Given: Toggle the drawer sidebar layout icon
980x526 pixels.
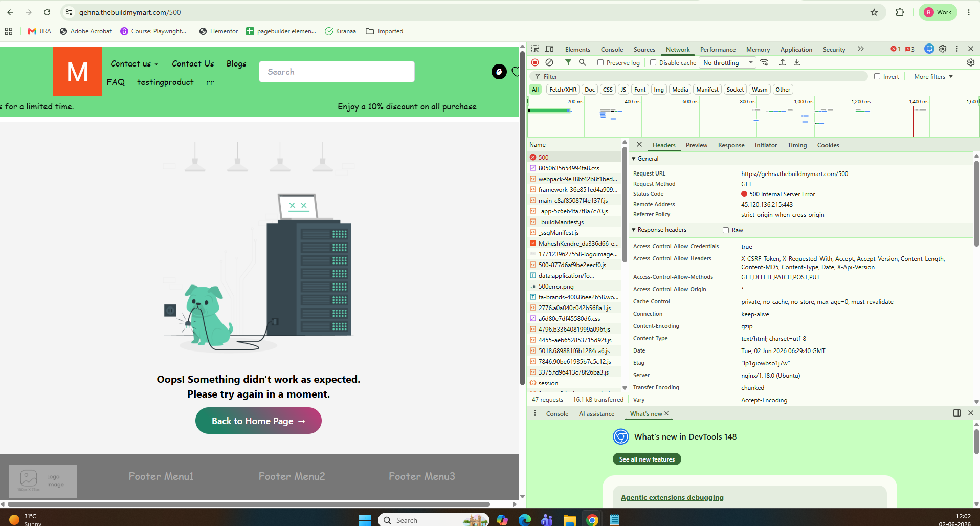Looking at the screenshot, I should [957, 413].
